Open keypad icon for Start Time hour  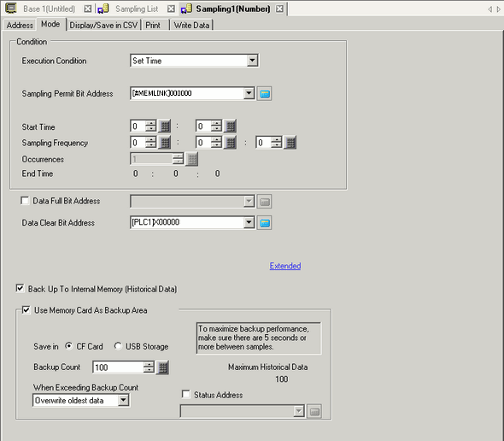point(165,126)
